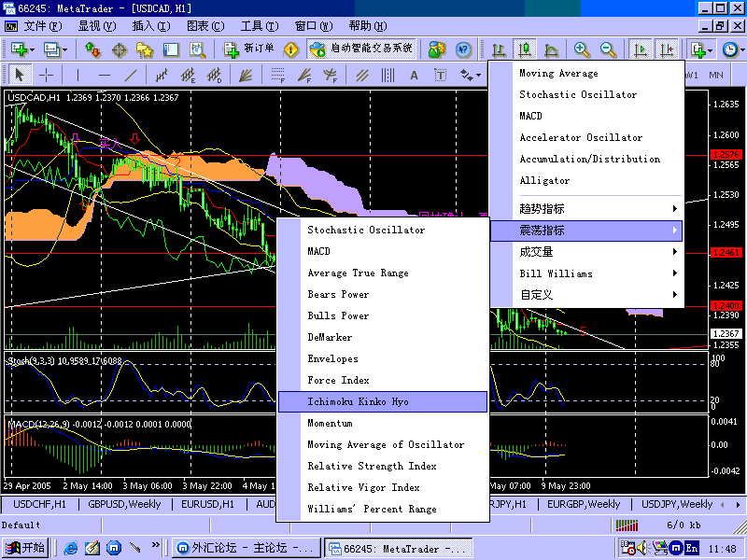747x560 pixels.
Task: Toggle the bar chart display mode
Action: point(500,49)
